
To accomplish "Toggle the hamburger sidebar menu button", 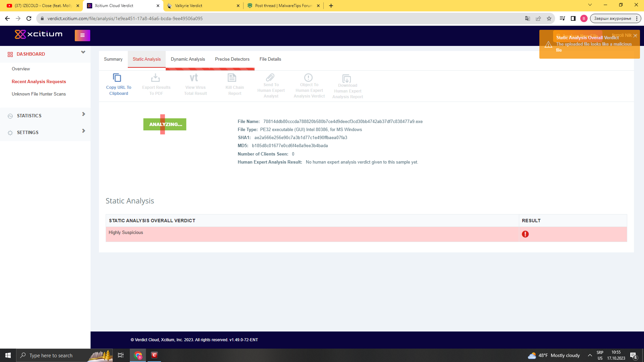I will click(x=83, y=35).
